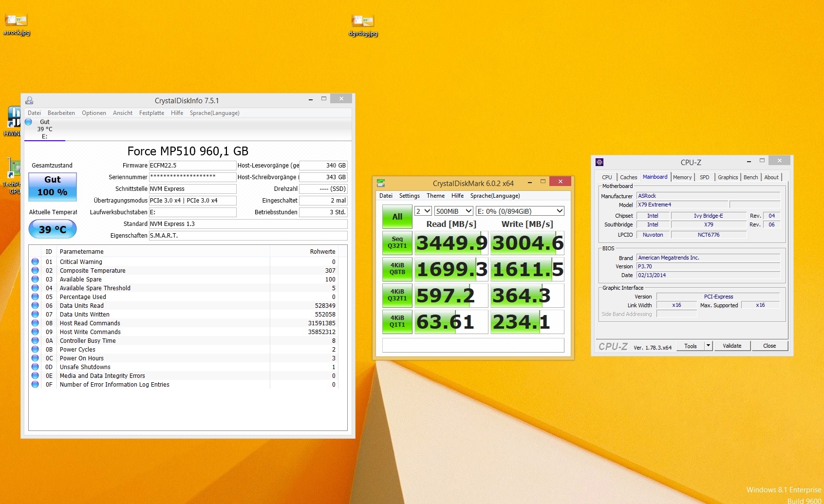Run All benchmarks in CrystalDiskMark
Screen dimensions: 824x504
point(397,217)
